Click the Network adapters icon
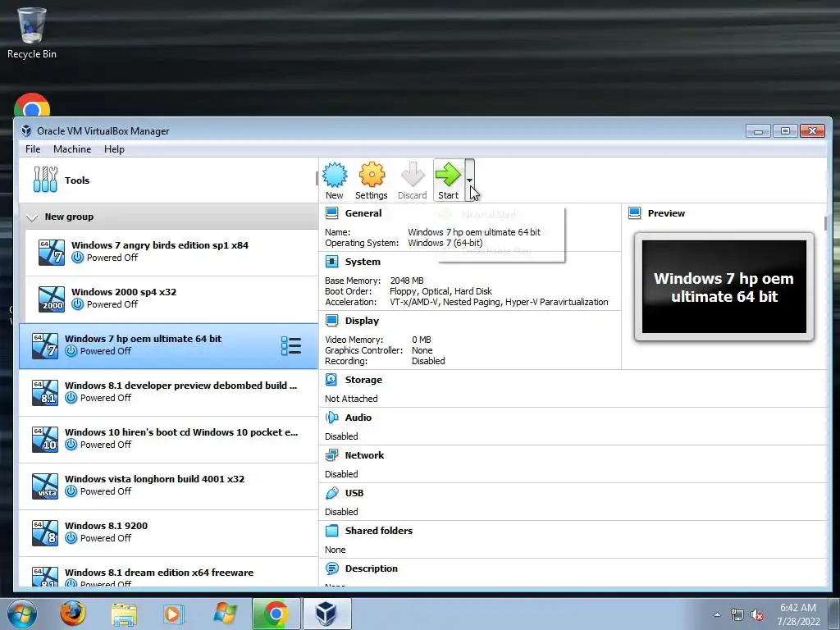 [x=332, y=455]
